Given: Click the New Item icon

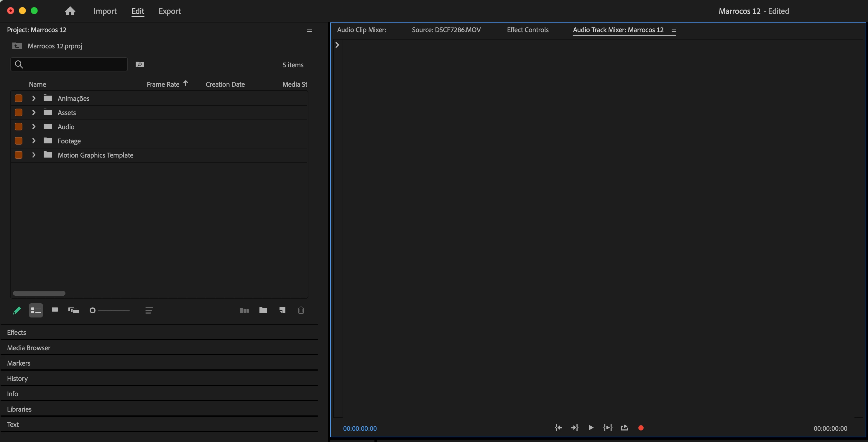Looking at the screenshot, I should tap(282, 310).
